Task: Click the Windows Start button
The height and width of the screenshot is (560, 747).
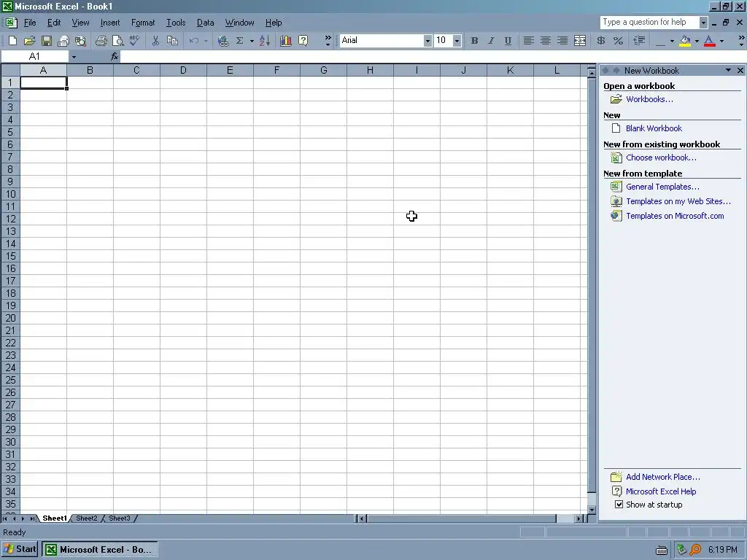Action: pyautogui.click(x=20, y=549)
